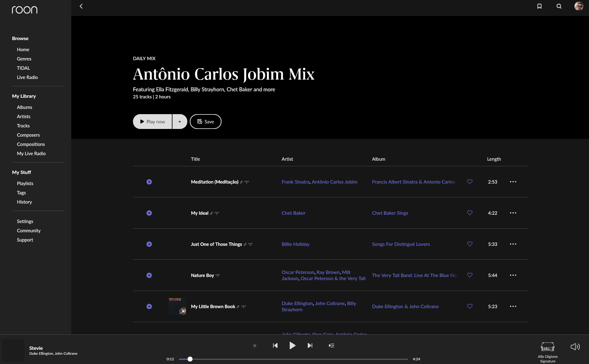Skip to next track
The image size is (589, 364).
point(310,345)
